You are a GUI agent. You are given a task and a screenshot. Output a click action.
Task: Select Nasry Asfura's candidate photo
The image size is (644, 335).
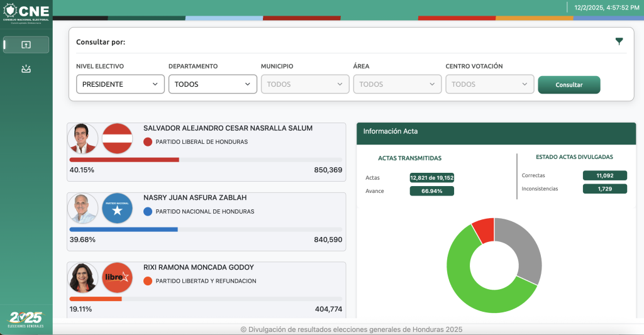coord(83,208)
